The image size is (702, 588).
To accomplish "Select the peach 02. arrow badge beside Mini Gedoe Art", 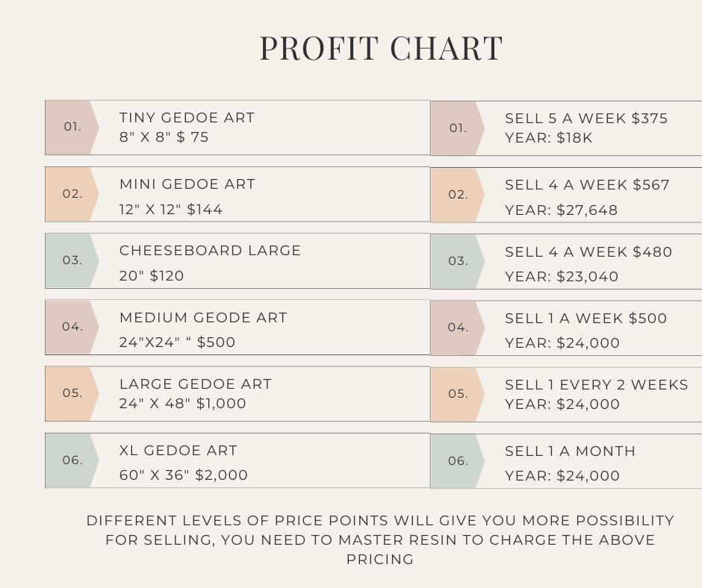I will point(72,194).
